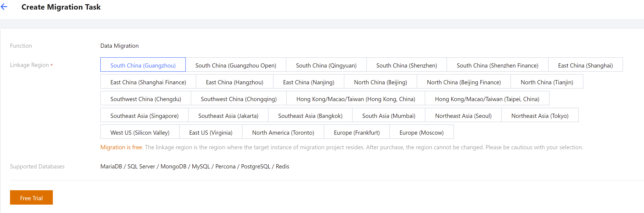The image size is (644, 213).
Task: Click the back arrow icon
Action: pyautogui.click(x=4, y=7)
